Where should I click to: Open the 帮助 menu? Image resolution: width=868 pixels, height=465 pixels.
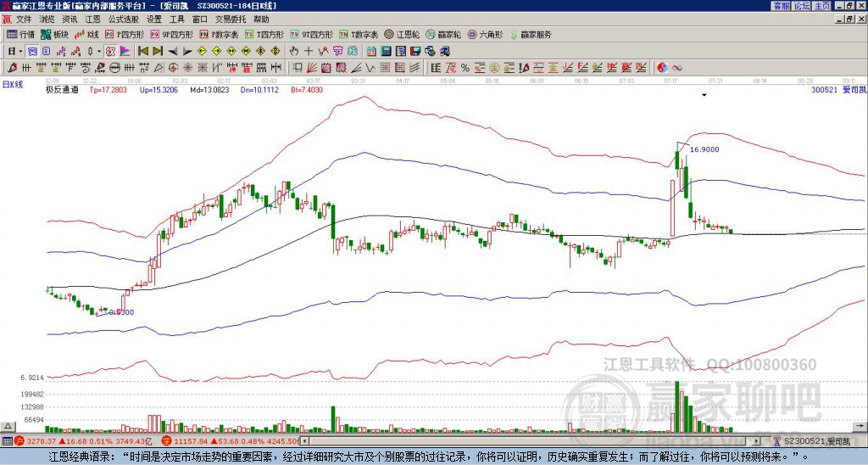[261, 20]
